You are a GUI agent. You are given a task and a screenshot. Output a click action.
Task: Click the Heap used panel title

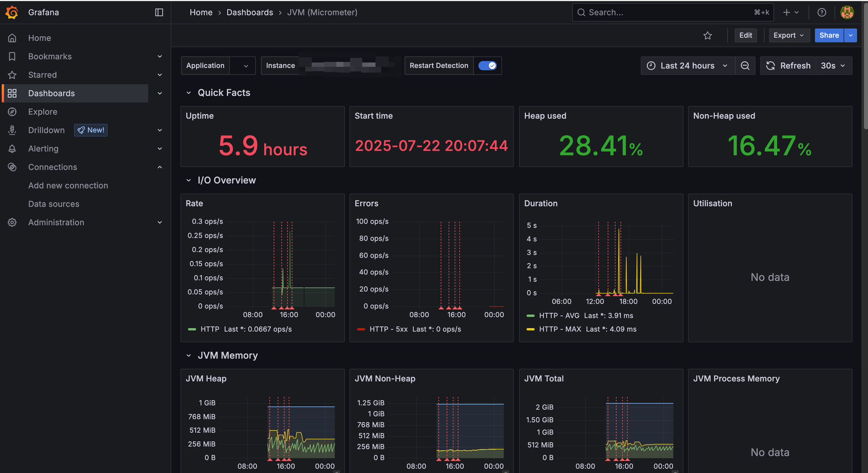545,116
